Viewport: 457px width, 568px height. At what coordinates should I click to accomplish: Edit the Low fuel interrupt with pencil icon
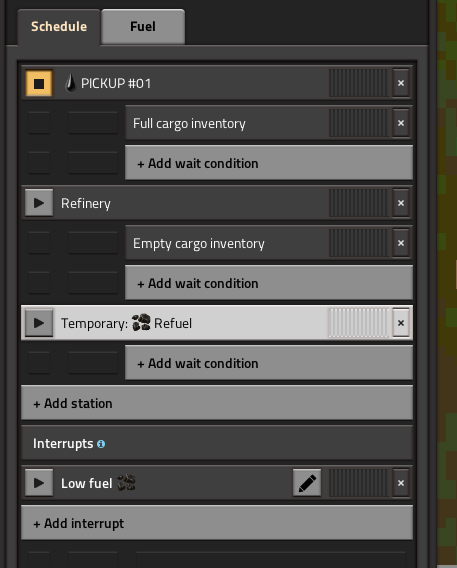point(307,483)
